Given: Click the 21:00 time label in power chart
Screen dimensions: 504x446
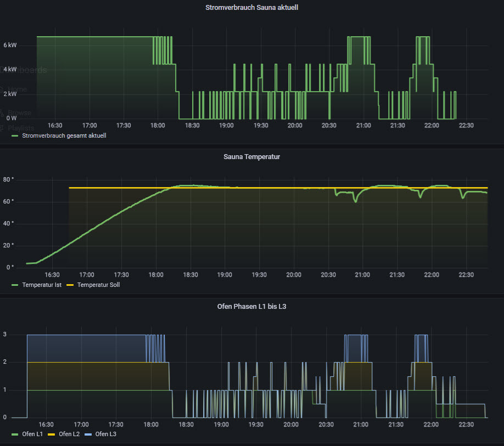Looking at the screenshot, I should 363,125.
